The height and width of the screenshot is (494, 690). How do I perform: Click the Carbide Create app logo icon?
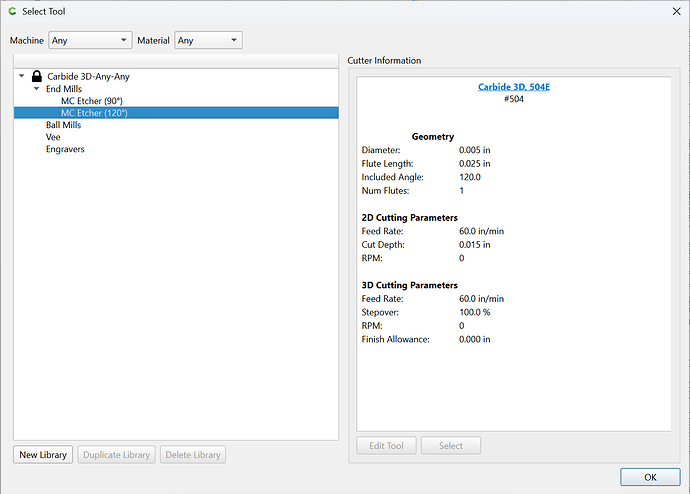tap(12, 11)
